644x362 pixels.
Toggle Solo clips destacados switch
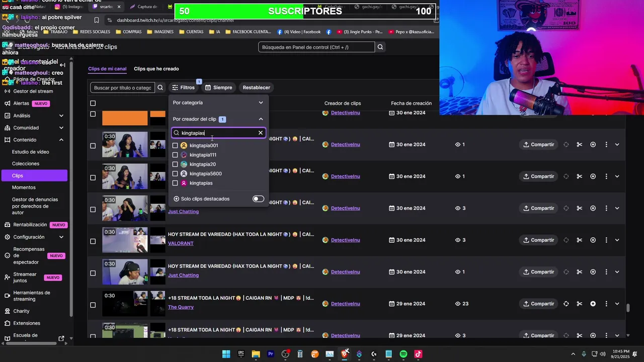pos(258,199)
